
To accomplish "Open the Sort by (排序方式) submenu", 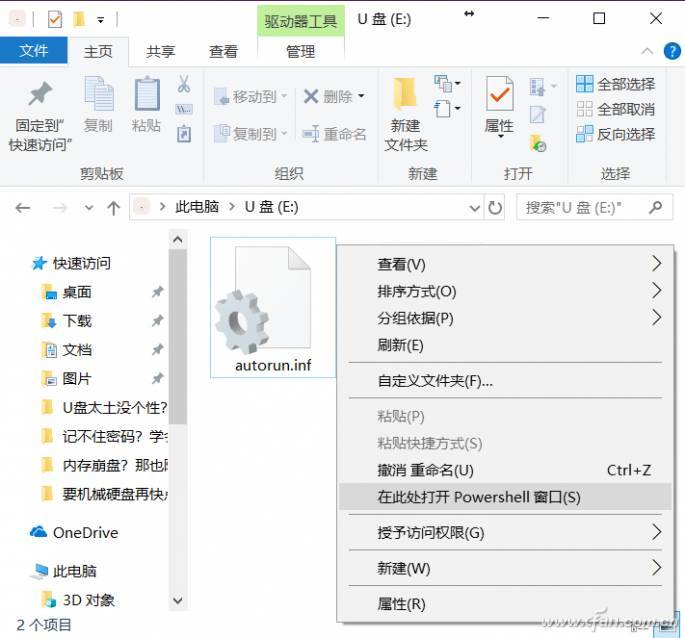I will click(x=505, y=291).
